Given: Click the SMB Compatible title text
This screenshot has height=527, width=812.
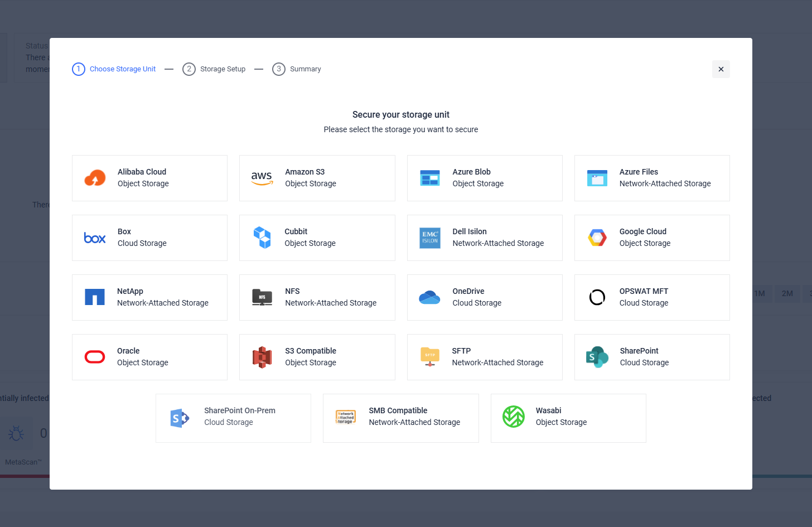Looking at the screenshot, I should (398, 410).
